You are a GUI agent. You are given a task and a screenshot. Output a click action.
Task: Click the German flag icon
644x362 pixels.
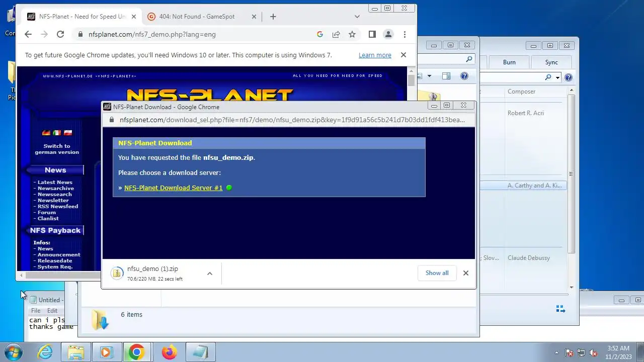point(46,133)
